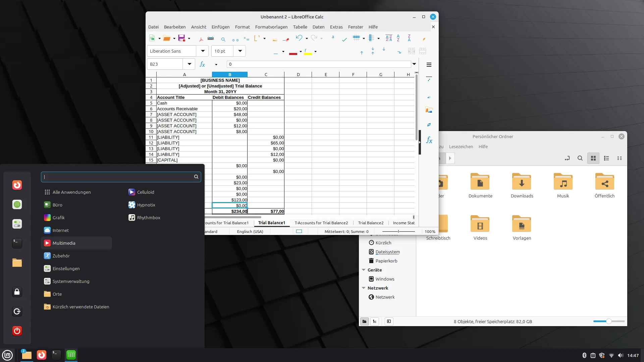Open the background color dropdown arrow
Screen dimensions: 644x362
pos(315,52)
